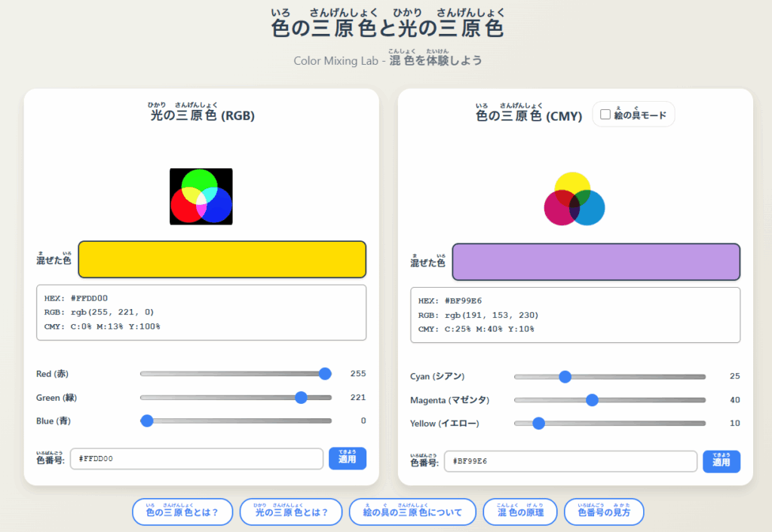Image resolution: width=772 pixels, height=532 pixels.
Task: Open 絵の具の三原色について info
Action: pos(412,512)
